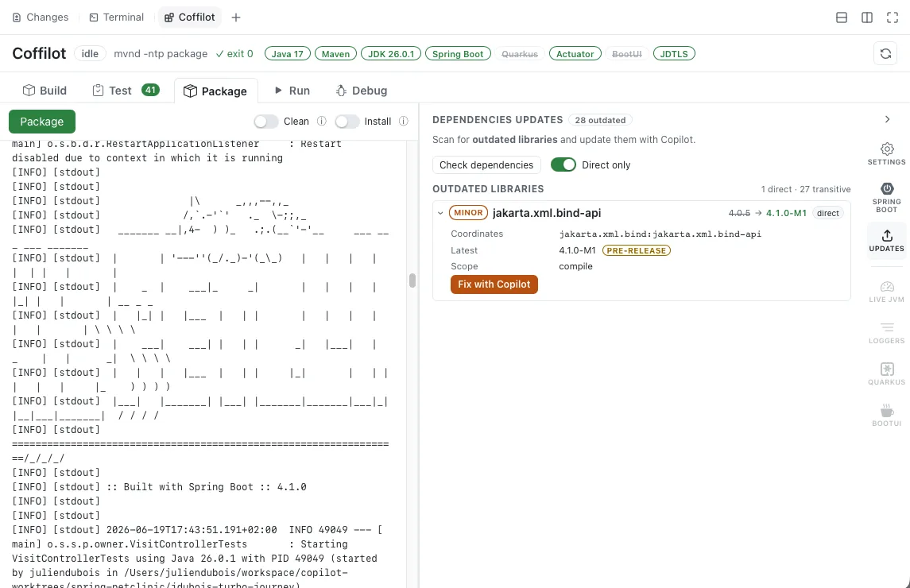Click the JDK 26.0.1 badge

pos(391,54)
